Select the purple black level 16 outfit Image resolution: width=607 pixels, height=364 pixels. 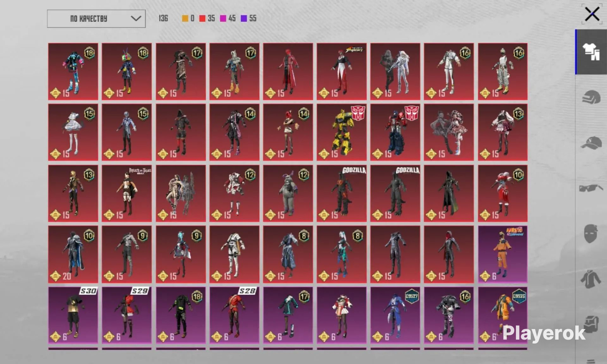(x=449, y=315)
